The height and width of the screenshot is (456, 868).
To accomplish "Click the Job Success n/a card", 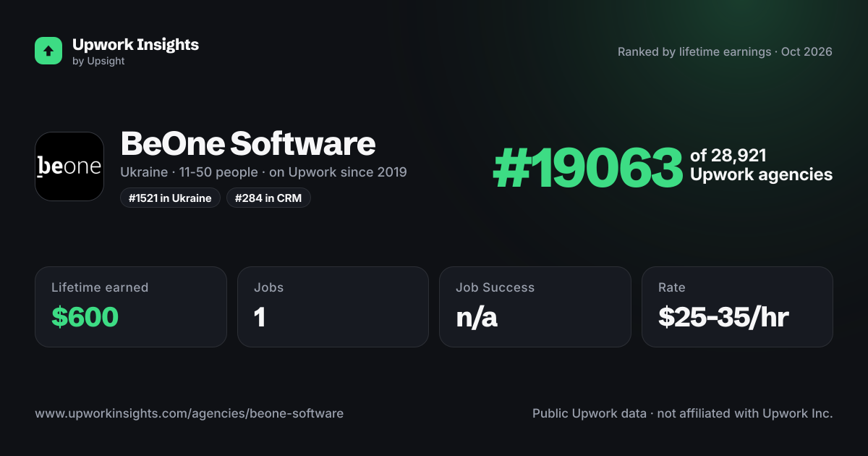I will point(535,307).
